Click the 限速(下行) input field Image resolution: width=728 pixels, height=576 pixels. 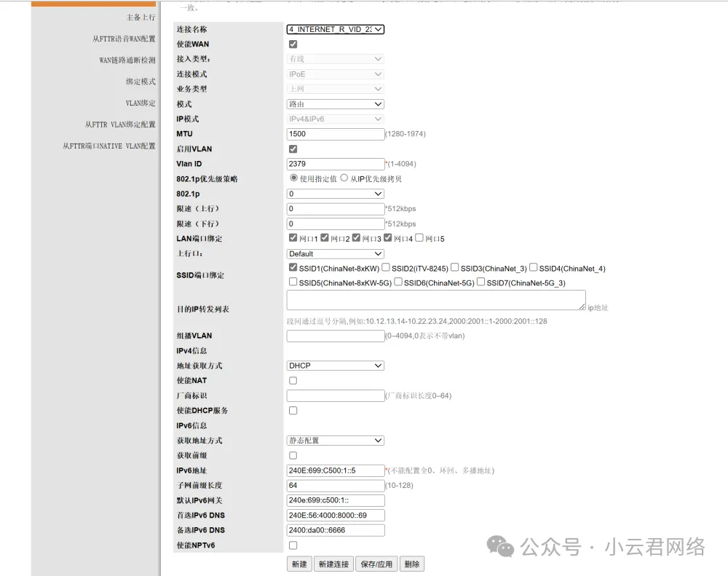tap(335, 224)
